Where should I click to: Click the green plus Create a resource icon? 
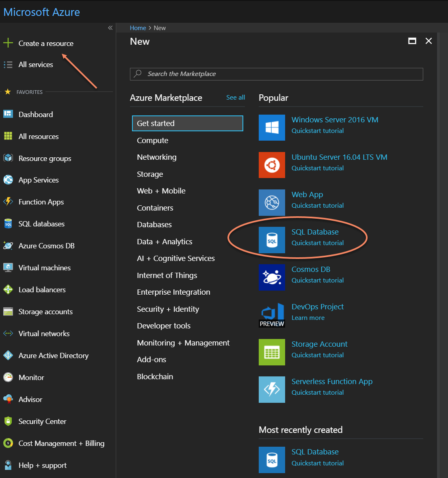coord(8,43)
